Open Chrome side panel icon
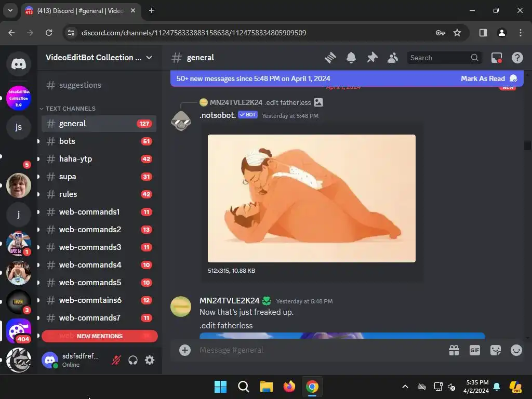532x399 pixels. pos(483,33)
